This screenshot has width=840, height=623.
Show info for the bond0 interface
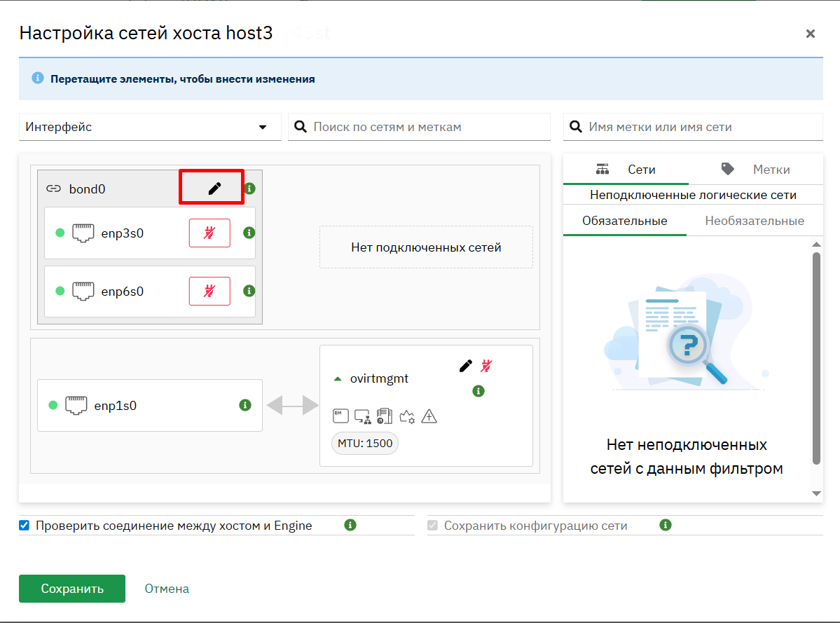(249, 189)
